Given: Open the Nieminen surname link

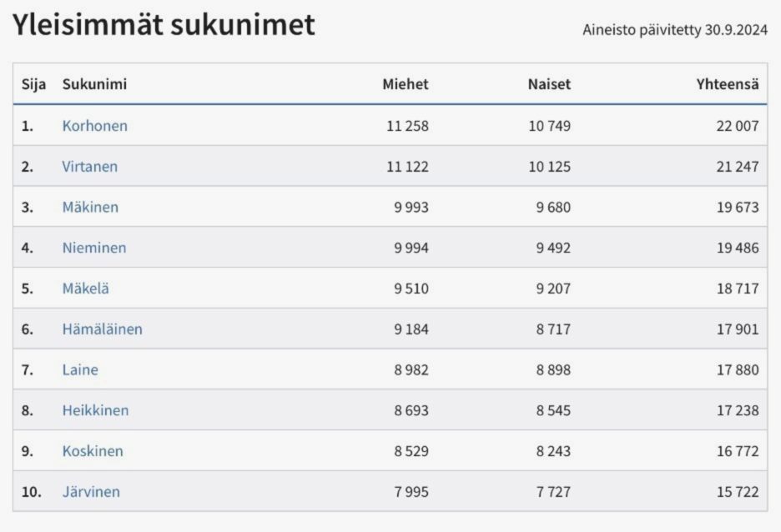Looking at the screenshot, I should 94,248.
